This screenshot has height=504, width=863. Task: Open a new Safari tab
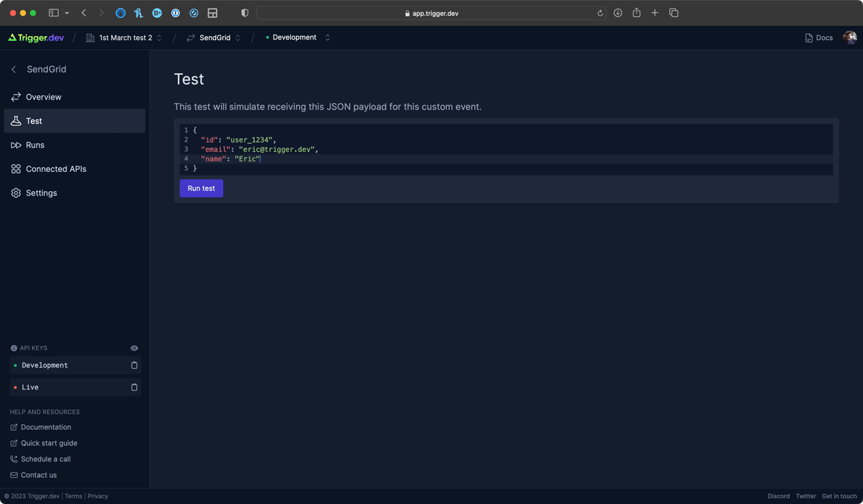tap(655, 13)
